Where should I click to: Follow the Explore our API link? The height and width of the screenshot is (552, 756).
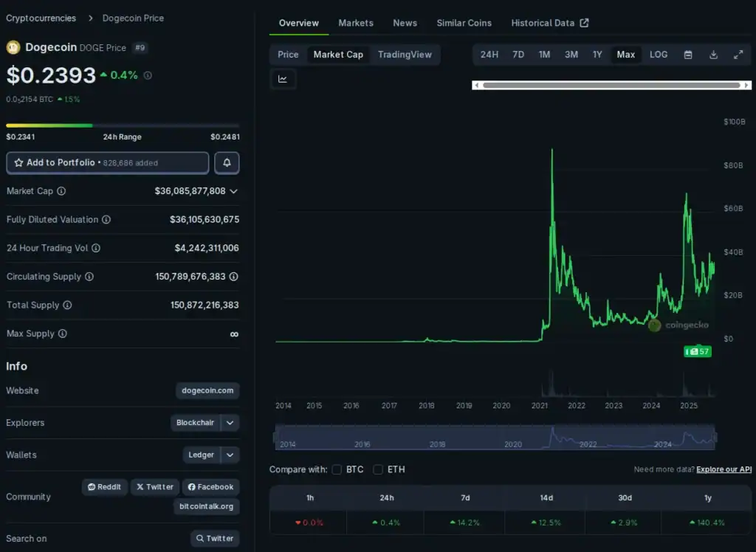pyautogui.click(x=724, y=469)
